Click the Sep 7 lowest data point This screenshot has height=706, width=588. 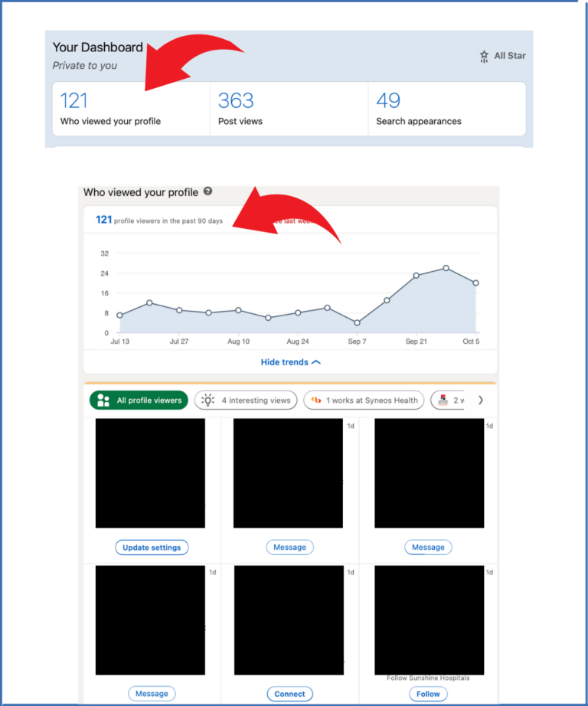click(x=357, y=322)
